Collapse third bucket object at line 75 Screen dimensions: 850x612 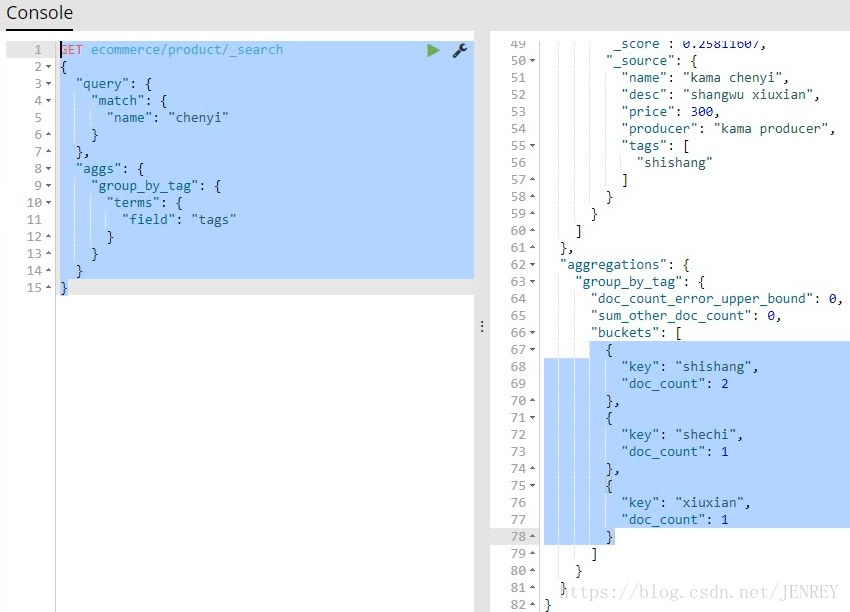point(532,485)
